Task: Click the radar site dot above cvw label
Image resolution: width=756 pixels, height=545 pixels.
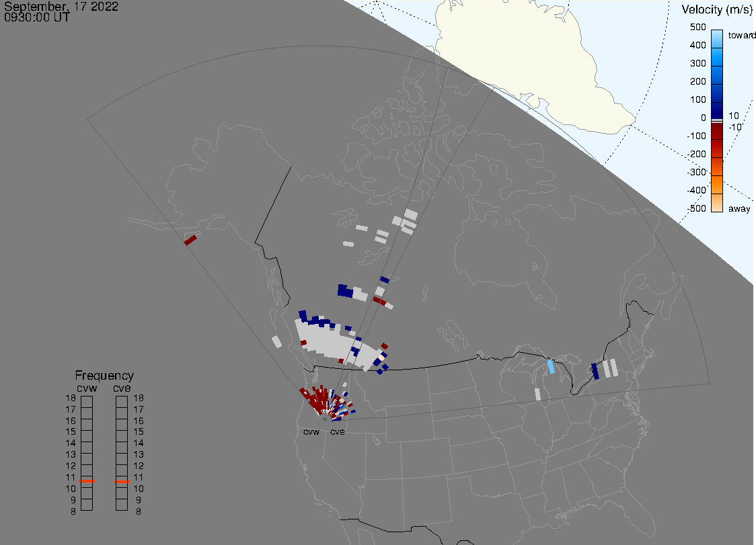Action: coord(324,419)
